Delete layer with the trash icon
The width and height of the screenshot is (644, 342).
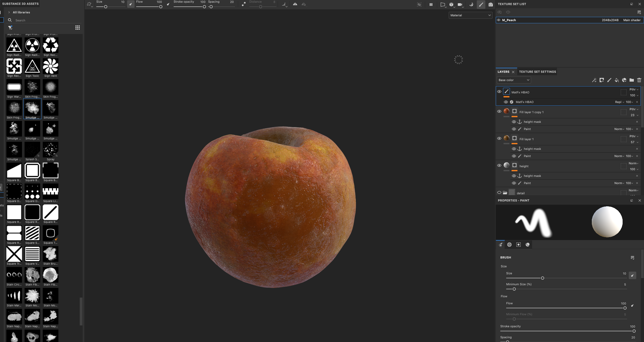[639, 80]
